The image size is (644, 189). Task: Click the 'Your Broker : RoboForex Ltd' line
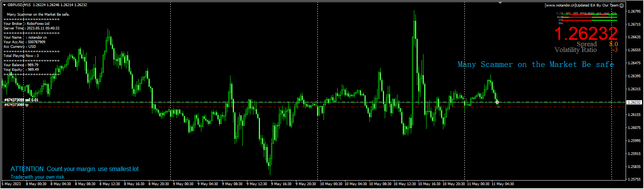26,24
